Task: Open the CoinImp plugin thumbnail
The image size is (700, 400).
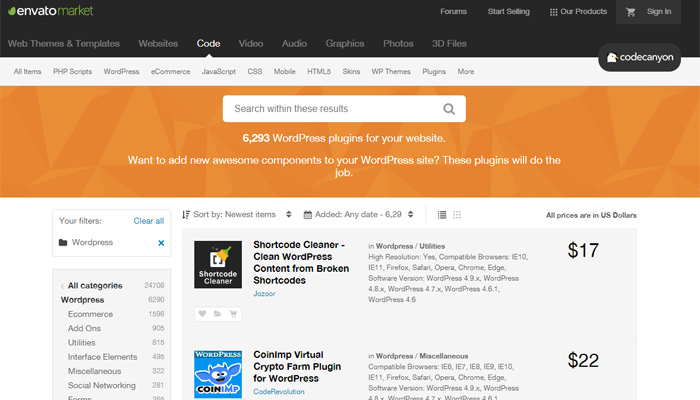Action: [x=218, y=374]
